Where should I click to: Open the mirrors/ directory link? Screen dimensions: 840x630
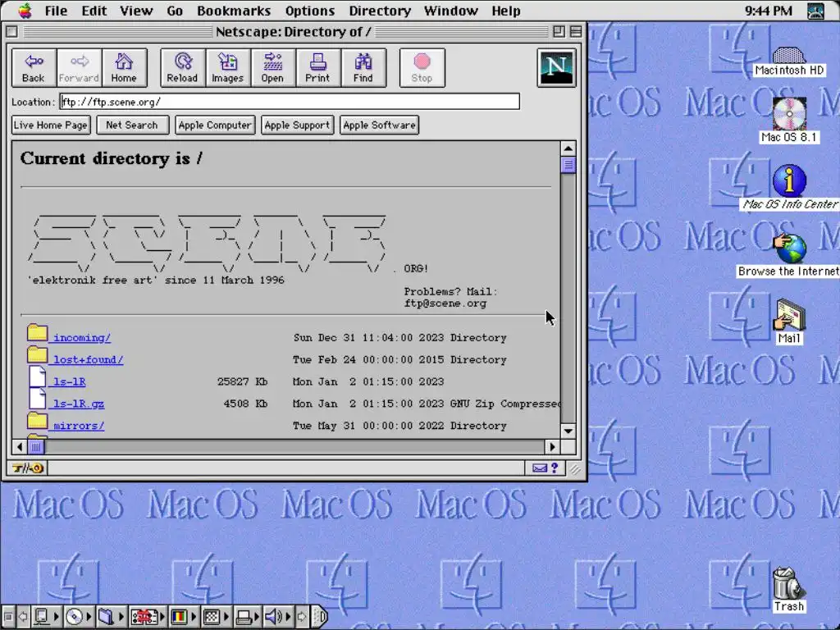pos(79,426)
